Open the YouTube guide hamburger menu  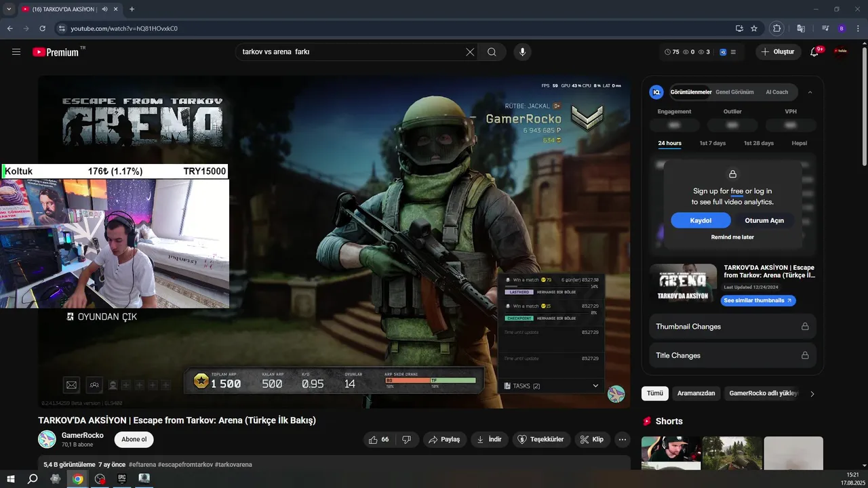coord(16,52)
